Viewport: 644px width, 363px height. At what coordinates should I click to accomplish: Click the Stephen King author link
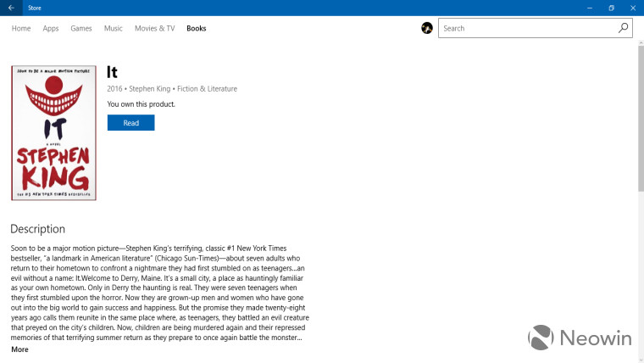149,89
